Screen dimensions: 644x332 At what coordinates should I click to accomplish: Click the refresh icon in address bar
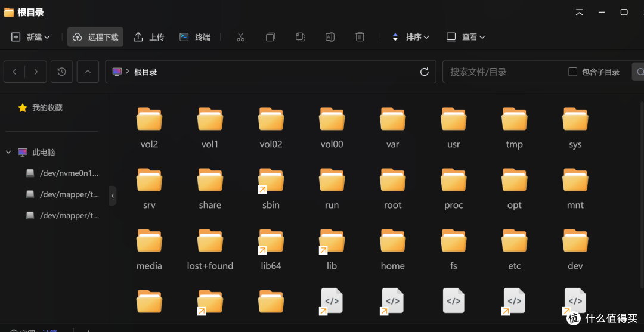point(425,72)
